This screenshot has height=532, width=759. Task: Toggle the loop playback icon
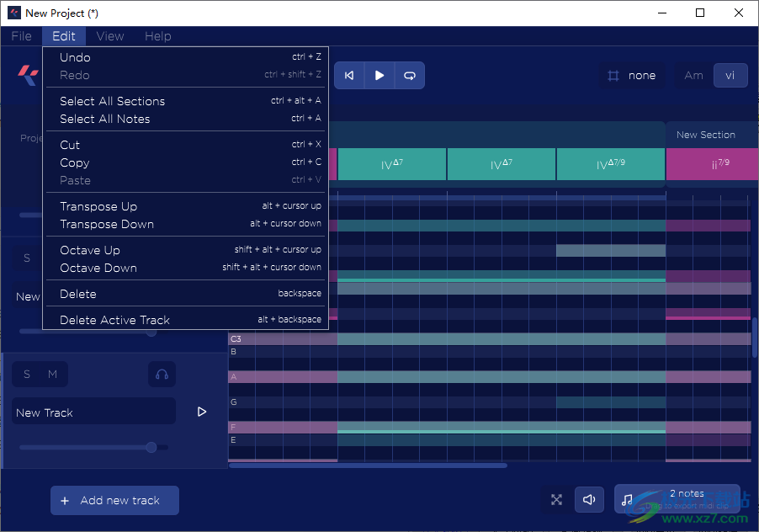410,76
